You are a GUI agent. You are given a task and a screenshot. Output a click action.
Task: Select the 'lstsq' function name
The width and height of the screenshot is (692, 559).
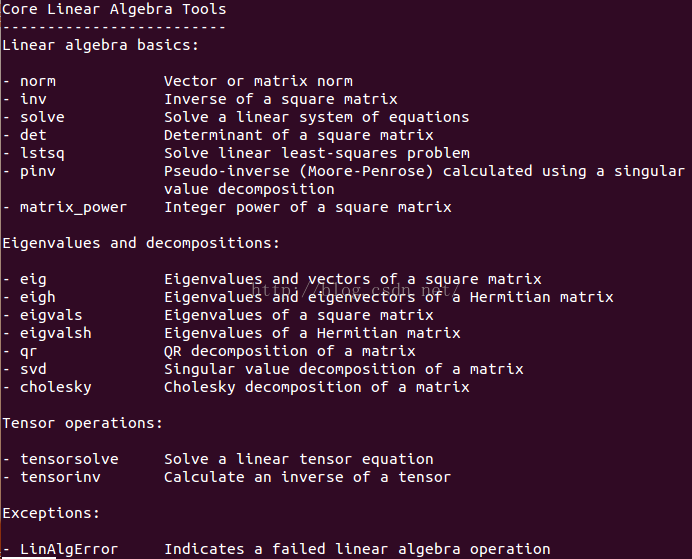click(x=42, y=154)
